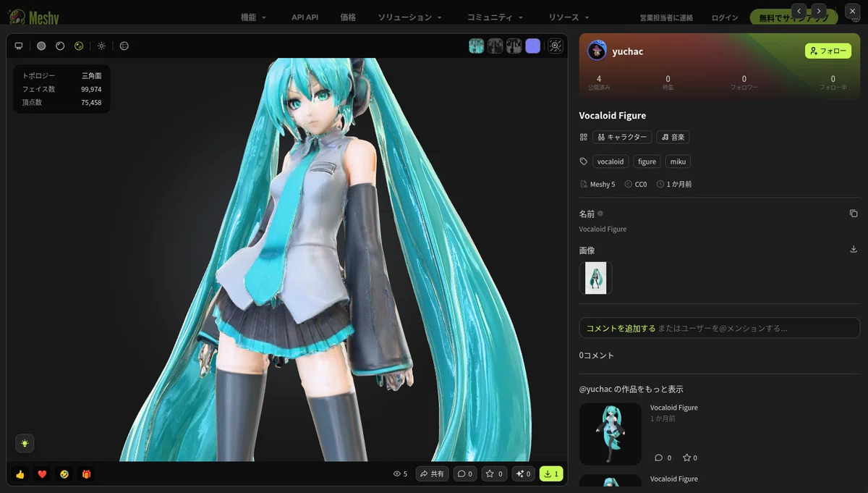Viewport: 868px width, 493px height.
Task: Go to previous model with left chevron
Action: (799, 11)
